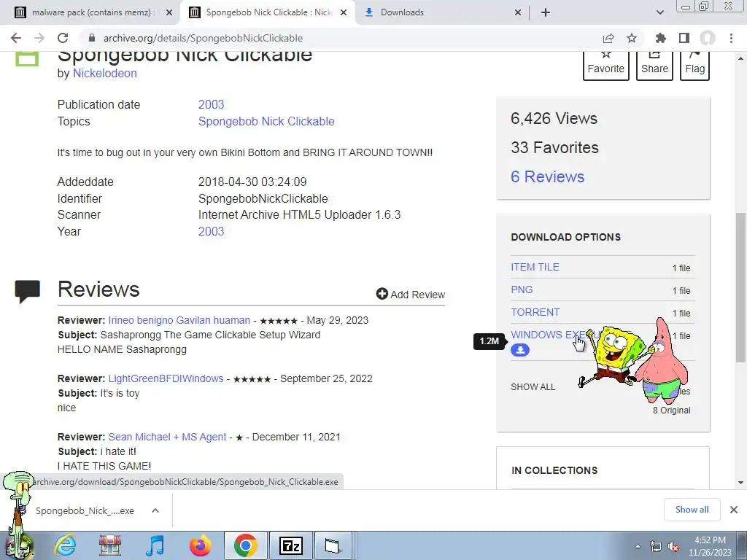The width and height of the screenshot is (747, 560).
Task: Open Chrome profile avatar
Action: click(x=708, y=38)
